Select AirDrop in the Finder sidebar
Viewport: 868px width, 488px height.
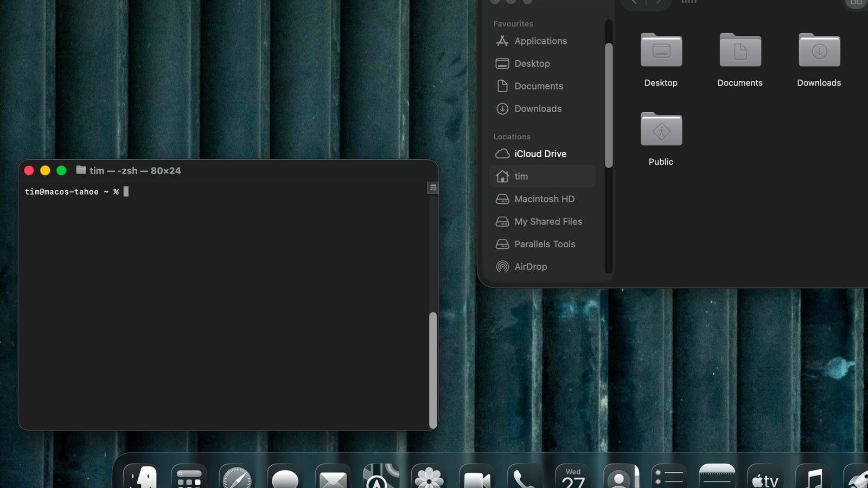[530, 267]
